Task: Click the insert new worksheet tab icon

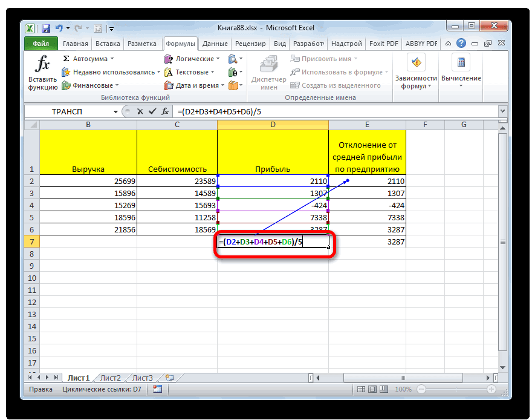Action: tap(169, 378)
